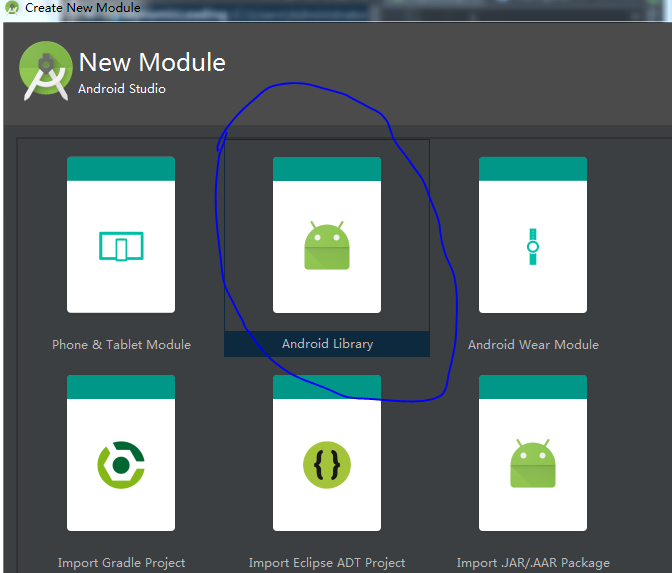Click the Android Studio logo in header
This screenshot has height=573, width=672.
46,71
